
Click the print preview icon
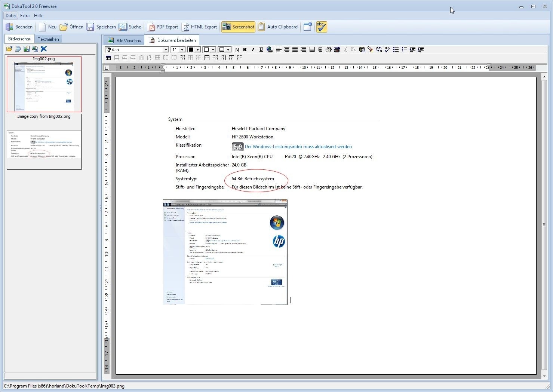pos(337,49)
